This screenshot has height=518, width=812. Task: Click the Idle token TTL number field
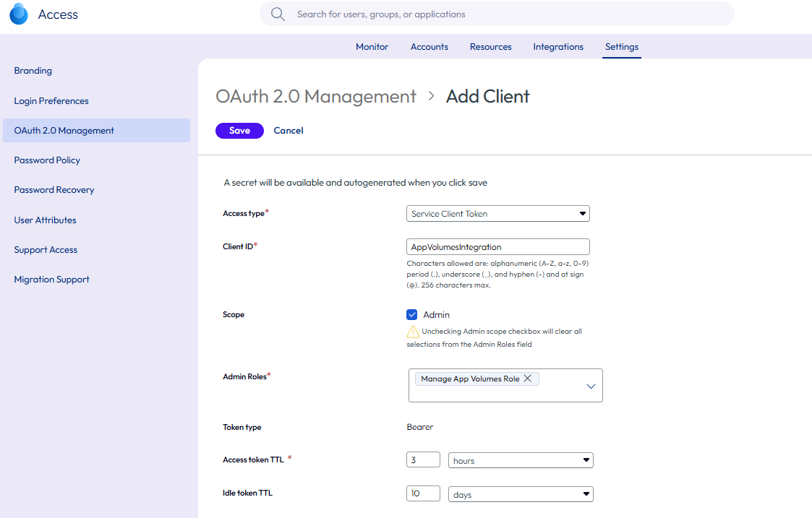[x=423, y=493]
